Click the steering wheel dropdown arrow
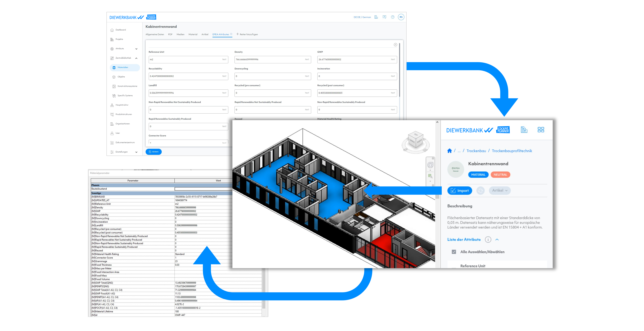The image size is (644, 331). click(x=430, y=170)
